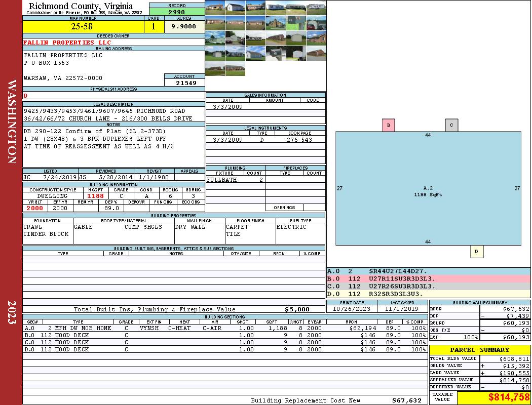Viewport: 532px width, 405px height.
Task: Click the pink B.0 sketch legend row
Action: point(429,278)
